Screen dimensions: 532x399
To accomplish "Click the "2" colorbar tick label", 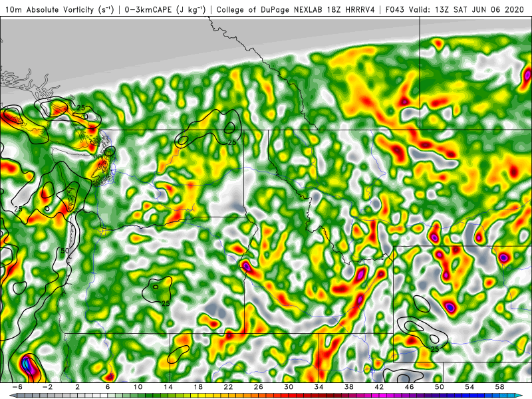I will coord(78,387).
